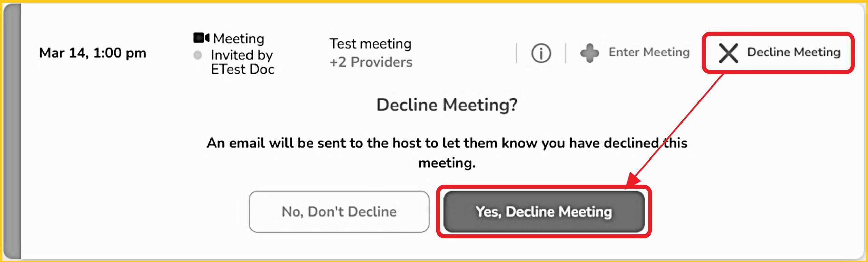Click the X icon beside Decline Meeting
The width and height of the screenshot is (868, 262).
(728, 53)
